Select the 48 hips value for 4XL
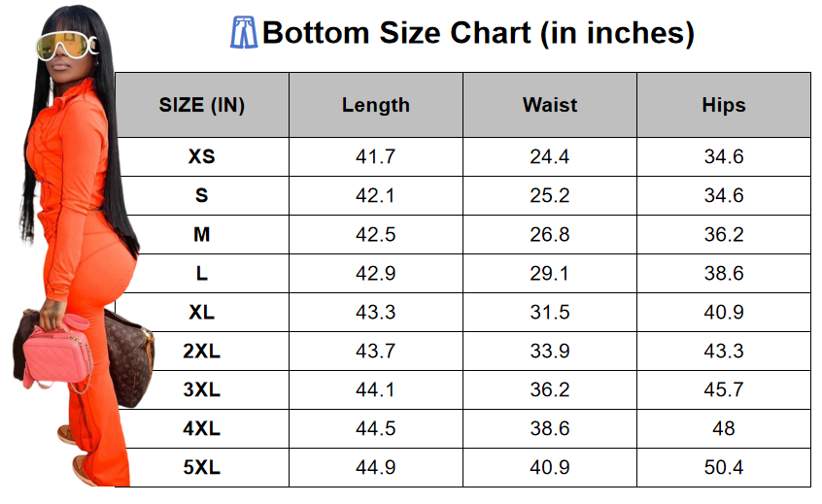 point(724,428)
